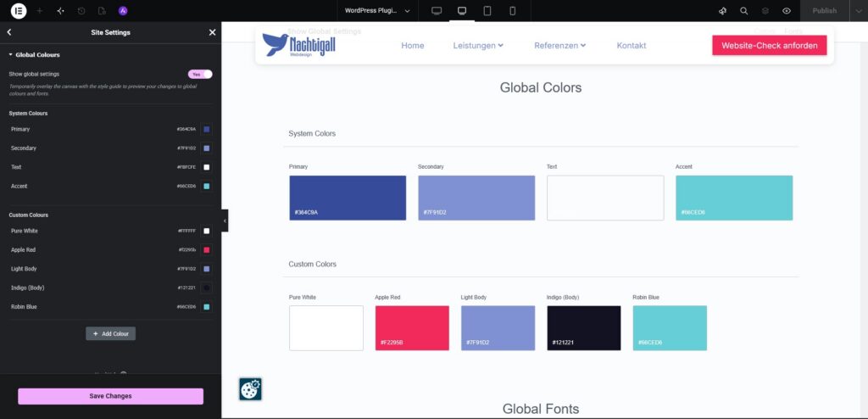Open Apple Red colour swatch in panel
The width and height of the screenshot is (868, 419).
(x=207, y=250)
